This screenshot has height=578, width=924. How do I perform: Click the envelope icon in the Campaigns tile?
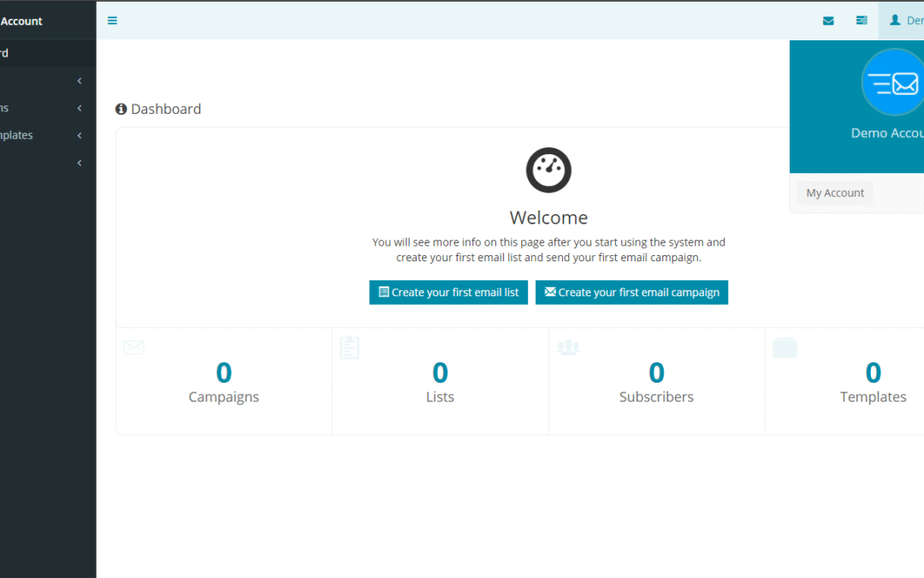pyautogui.click(x=134, y=348)
